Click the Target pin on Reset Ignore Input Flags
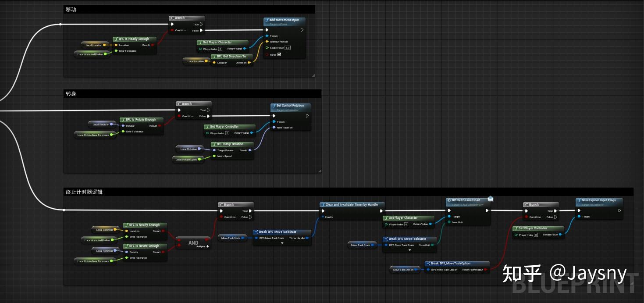Image resolution: width=644 pixels, height=303 pixels. (579, 217)
